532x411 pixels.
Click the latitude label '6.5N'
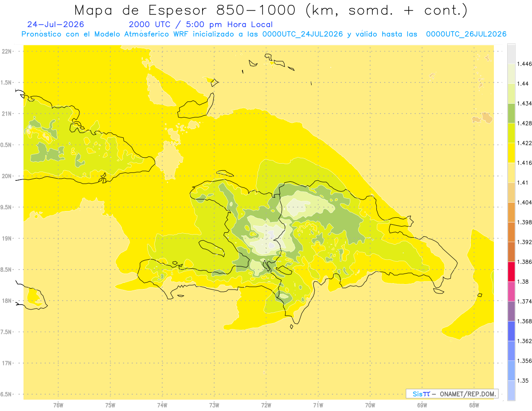7,394
